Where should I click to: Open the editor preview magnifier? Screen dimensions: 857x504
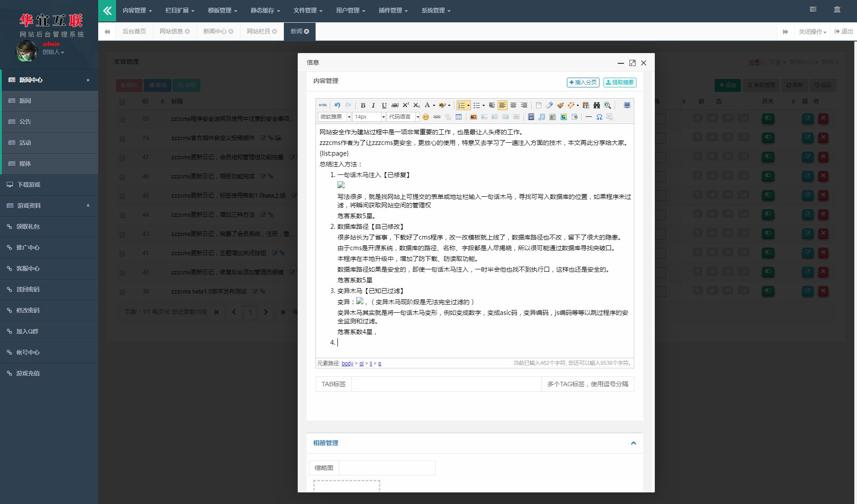click(607, 105)
